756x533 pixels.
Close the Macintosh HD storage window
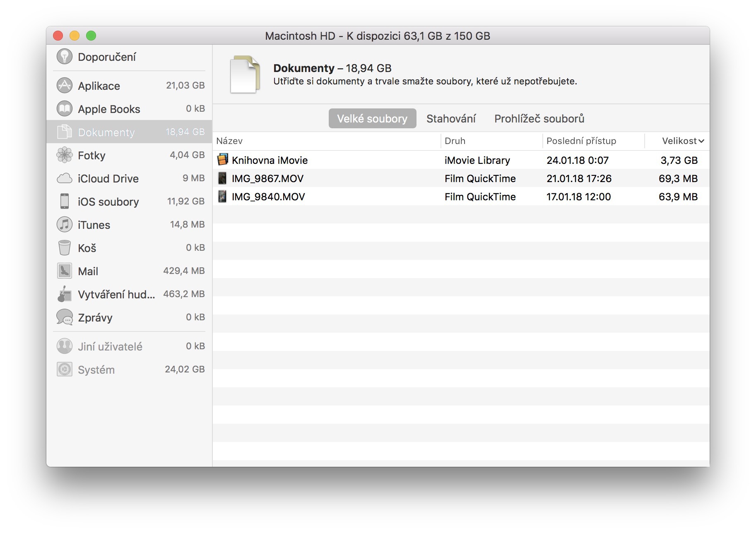coord(58,36)
